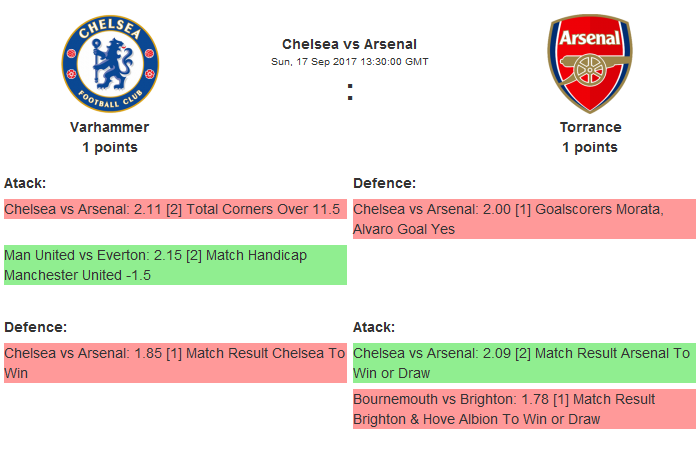Viewport: 700px width, 460px height.
Task: Click the Bournemouth vs Brighton bet row
Action: tap(523, 409)
